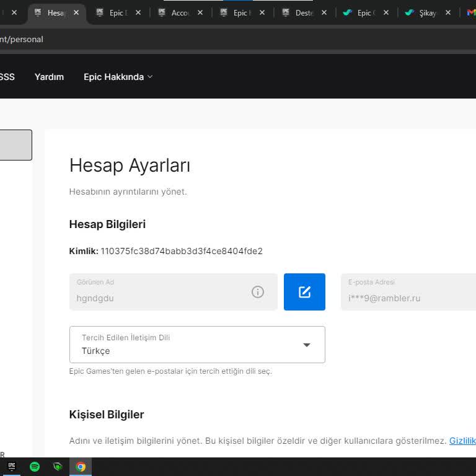Show info icon in Görünen Ad field
476x476 pixels.
click(x=258, y=292)
